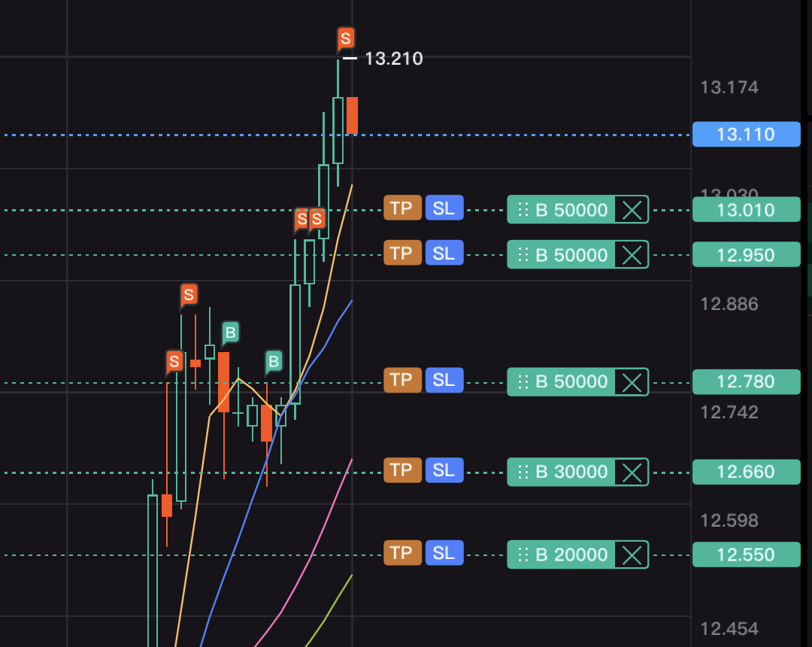Open TP for the 12.780 order

pos(401,380)
